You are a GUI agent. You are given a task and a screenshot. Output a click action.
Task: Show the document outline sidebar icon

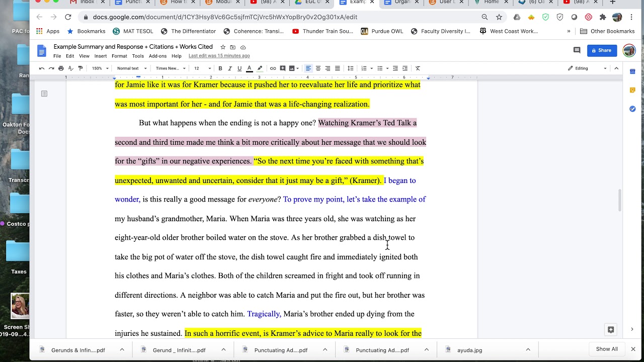(44, 94)
